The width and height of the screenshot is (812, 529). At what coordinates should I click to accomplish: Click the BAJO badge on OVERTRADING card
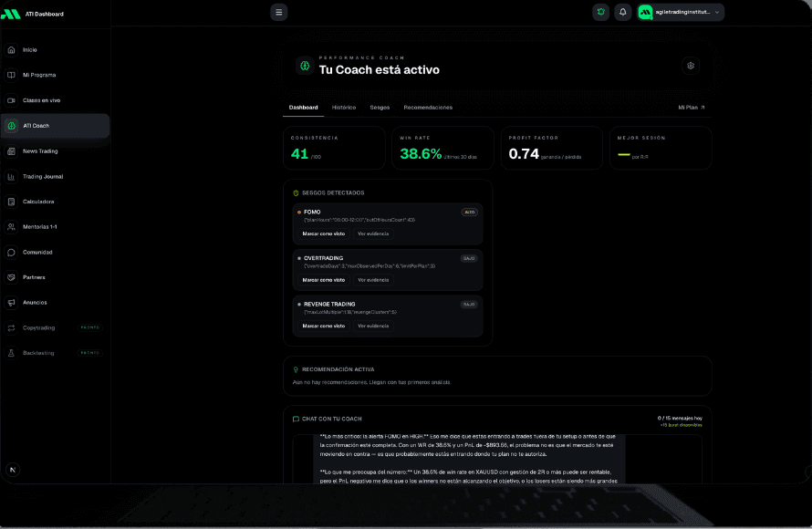click(x=469, y=258)
